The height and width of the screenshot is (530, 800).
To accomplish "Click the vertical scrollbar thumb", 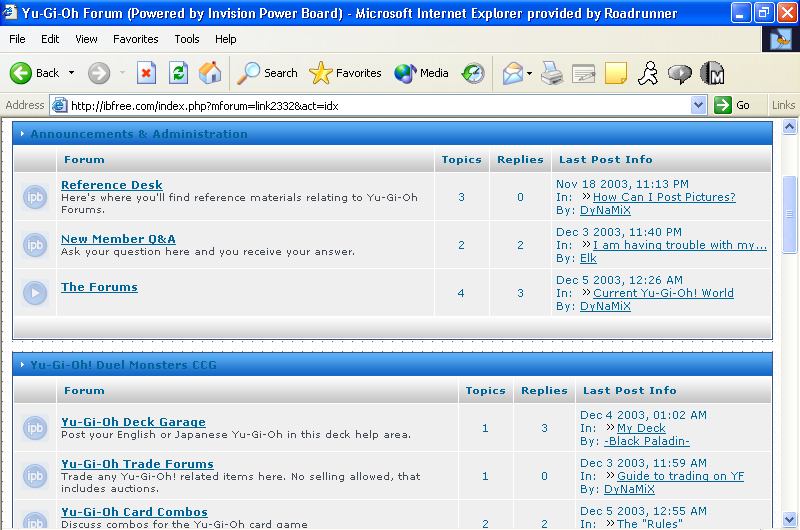I will click(789, 214).
